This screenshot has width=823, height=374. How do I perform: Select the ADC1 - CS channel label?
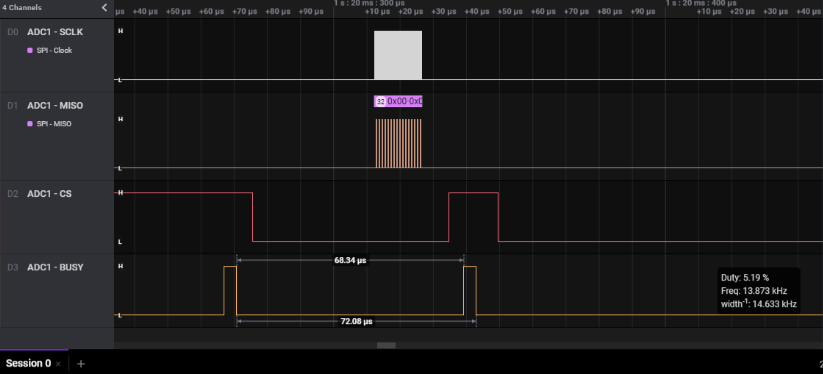click(x=49, y=194)
